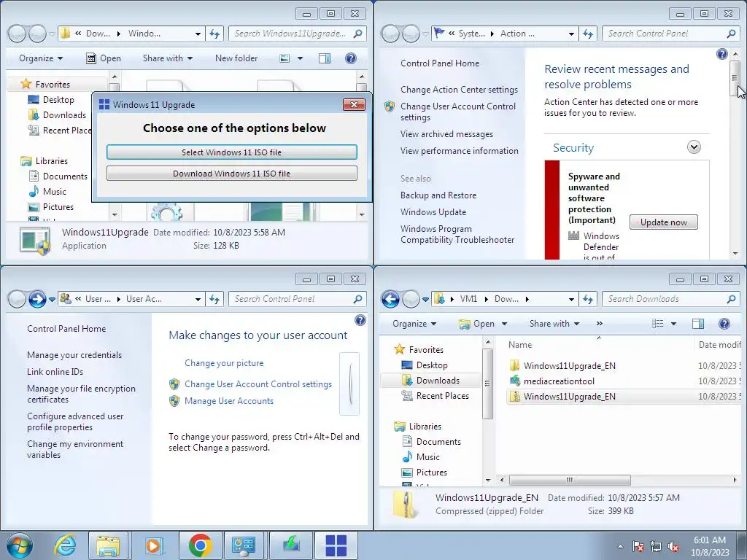Open Organize menu in Downloads window
Image resolution: width=747 pixels, height=560 pixels.
pos(414,324)
